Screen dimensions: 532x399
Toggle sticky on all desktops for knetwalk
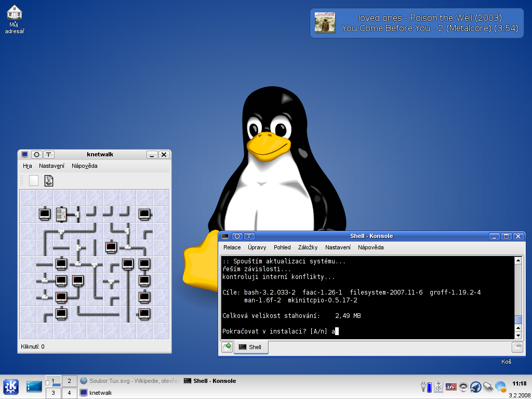(36, 154)
